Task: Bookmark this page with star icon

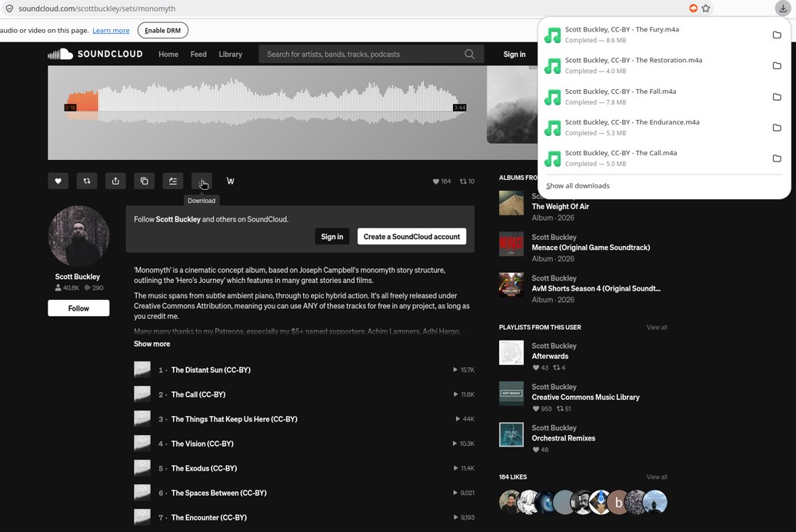Action: pos(706,8)
